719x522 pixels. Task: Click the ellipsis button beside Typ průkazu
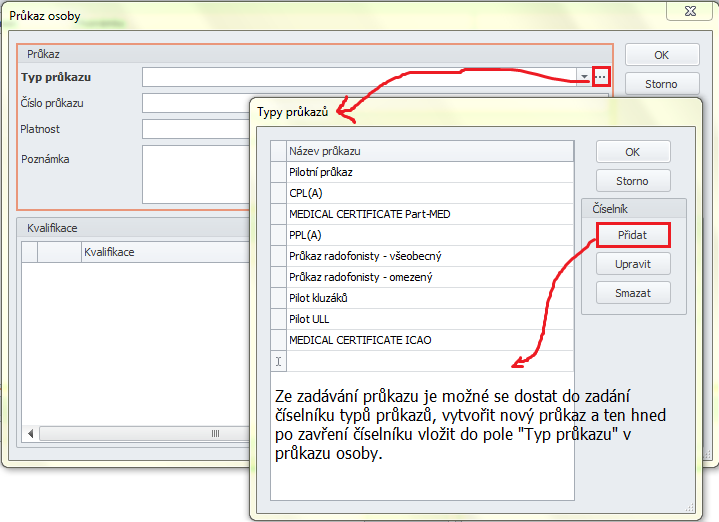tap(600, 76)
